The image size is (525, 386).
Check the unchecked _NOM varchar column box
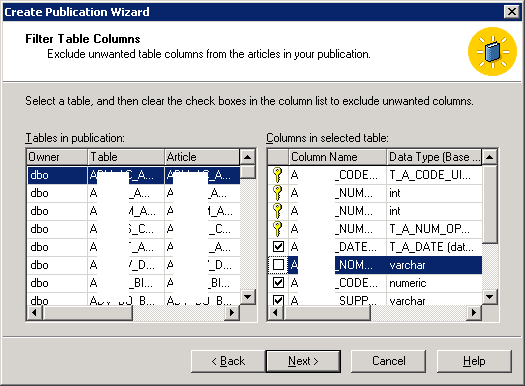coord(278,265)
